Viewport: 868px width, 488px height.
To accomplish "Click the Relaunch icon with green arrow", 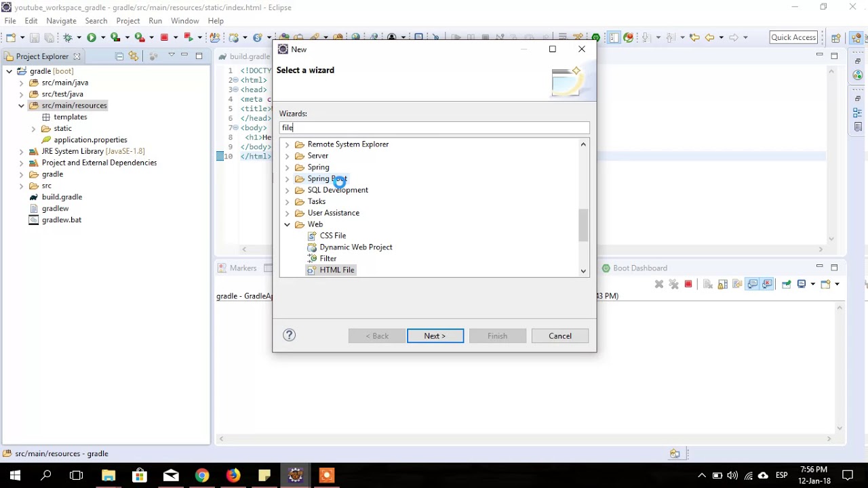I will pyautogui.click(x=189, y=37).
